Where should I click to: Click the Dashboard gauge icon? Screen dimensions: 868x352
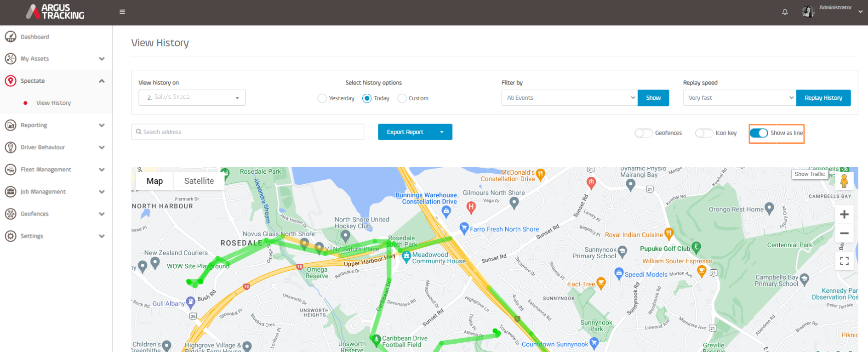(x=11, y=37)
